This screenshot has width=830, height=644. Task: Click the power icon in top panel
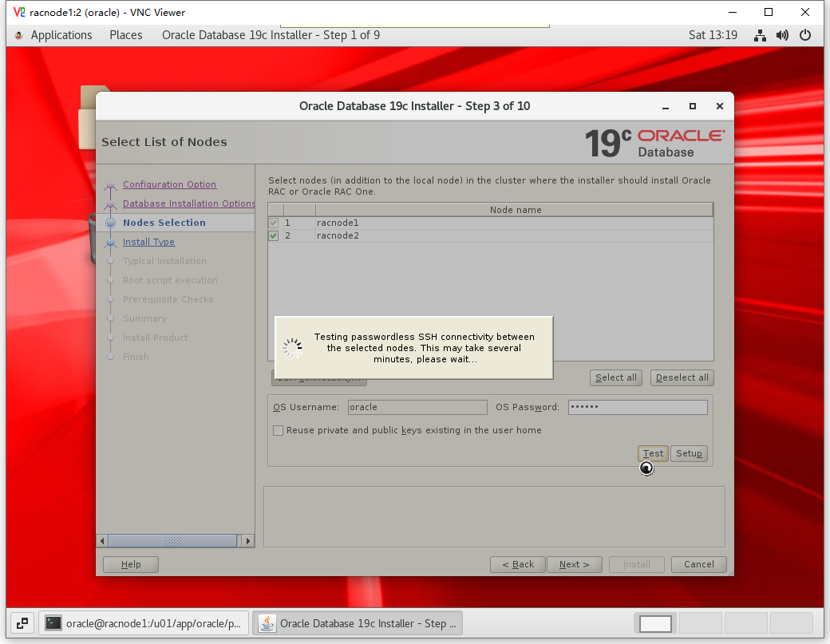pyautogui.click(x=805, y=35)
